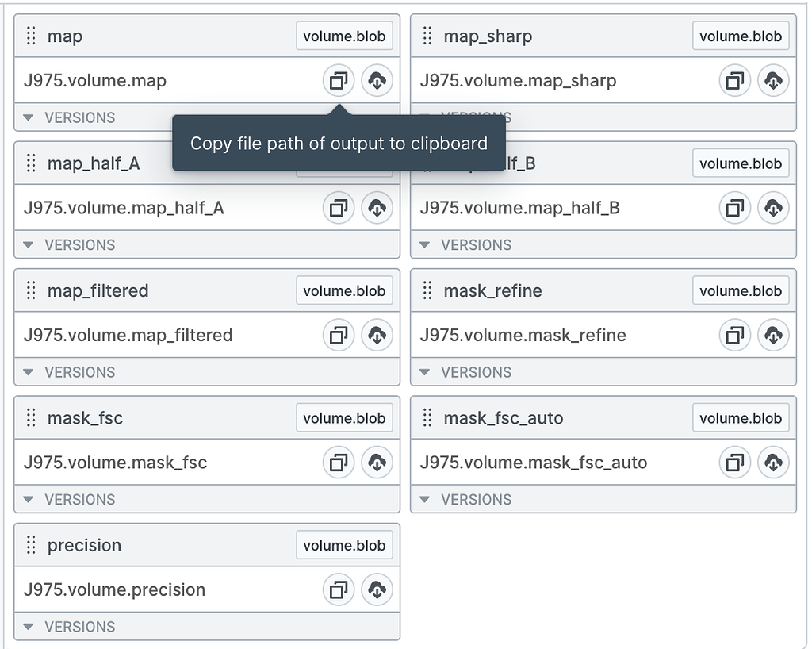Screen dimensions: 812x649
Task: Download J975.volume.map_half_B output
Action: [x=773, y=208]
